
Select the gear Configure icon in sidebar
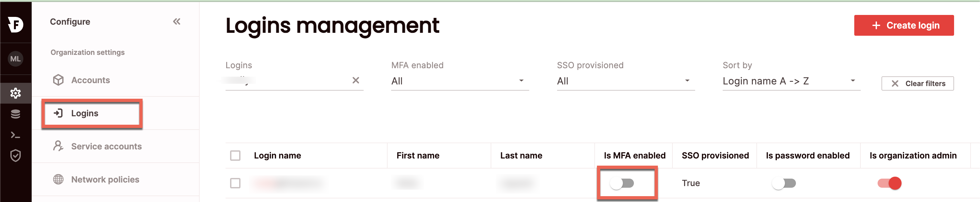[x=16, y=93]
